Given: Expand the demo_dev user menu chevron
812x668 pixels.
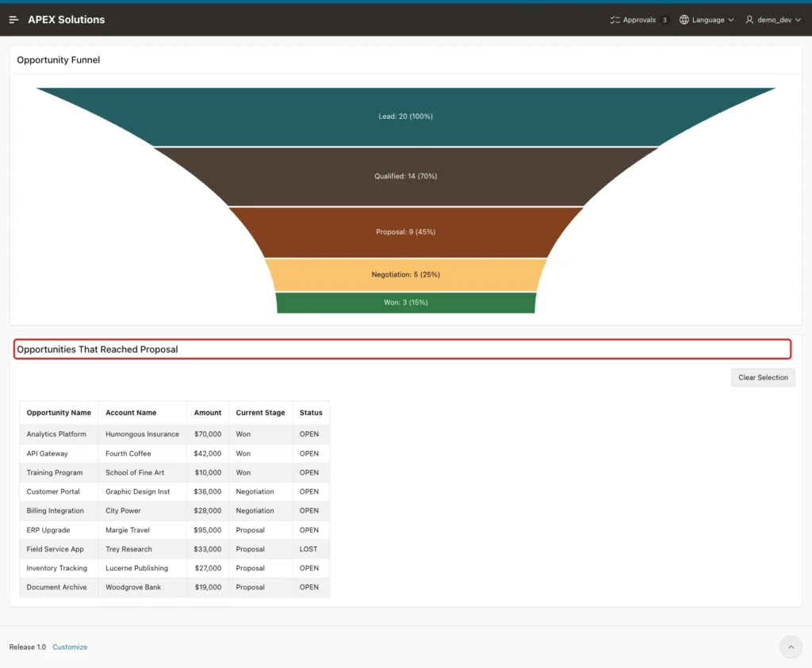Looking at the screenshot, I should 798,20.
